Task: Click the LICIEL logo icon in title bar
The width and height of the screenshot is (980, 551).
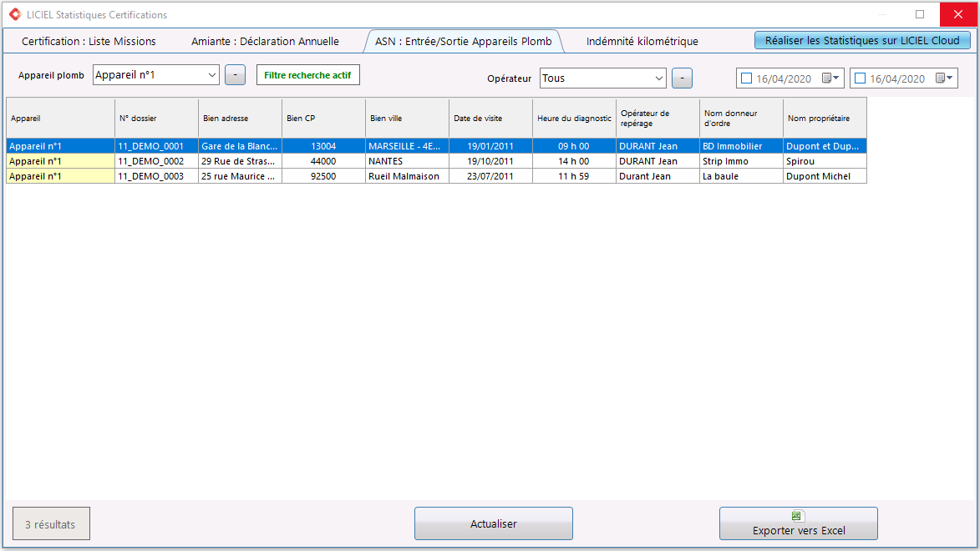Action: coord(15,14)
